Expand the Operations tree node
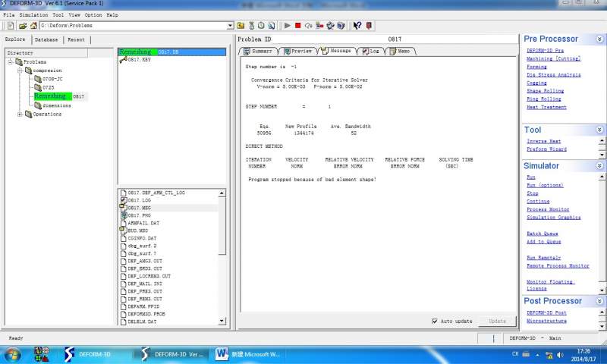 click(x=20, y=114)
